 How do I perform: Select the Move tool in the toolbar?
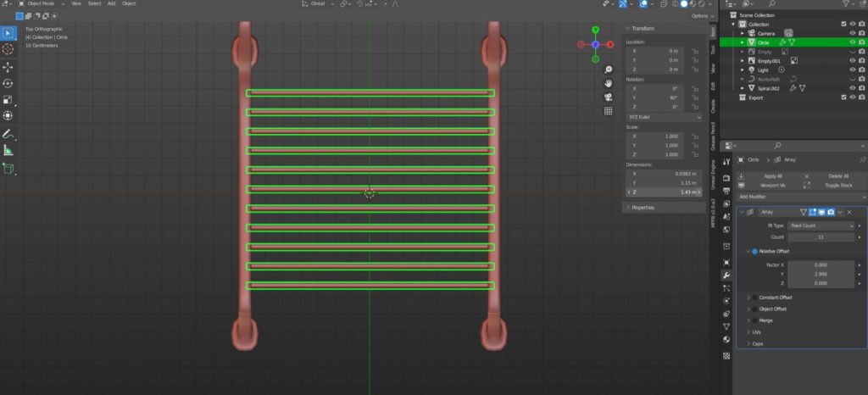tap(8, 67)
